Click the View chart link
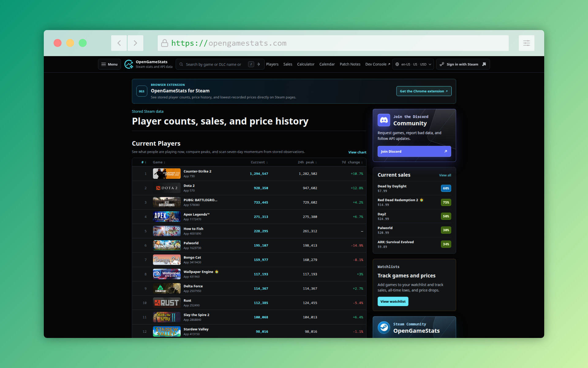This screenshot has height=368, width=588. (357, 152)
